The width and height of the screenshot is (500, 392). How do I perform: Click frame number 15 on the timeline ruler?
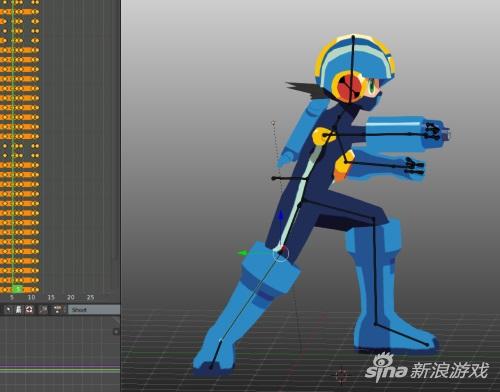(51, 297)
